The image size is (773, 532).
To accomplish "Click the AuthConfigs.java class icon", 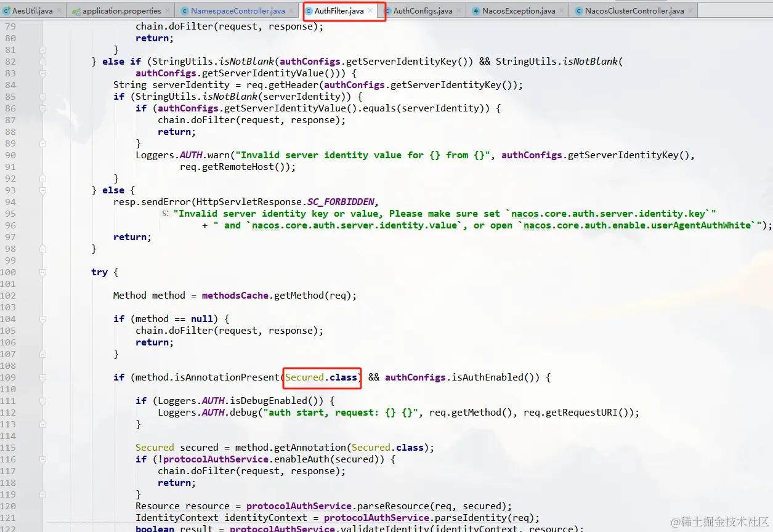I will (388, 11).
